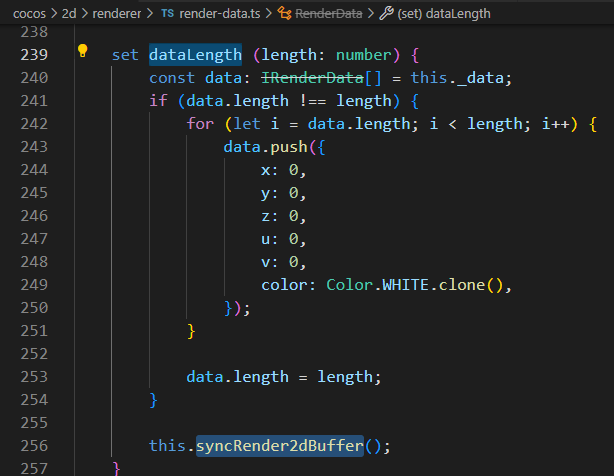This screenshot has height=476, width=614.
Task: Open the 'RenderData' class breadcrumb
Action: (329, 14)
